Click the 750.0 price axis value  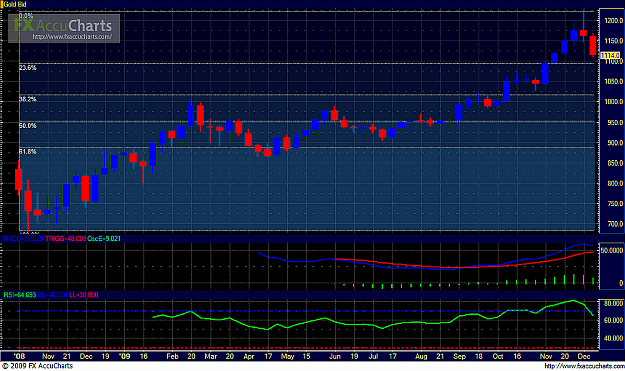[615, 204]
